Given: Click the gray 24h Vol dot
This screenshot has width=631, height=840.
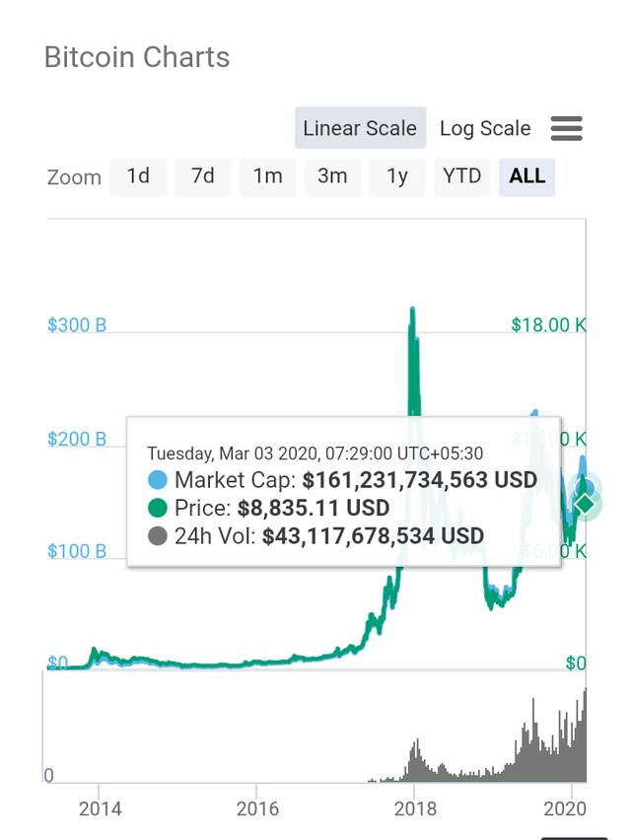Looking at the screenshot, I should pyautogui.click(x=158, y=536).
